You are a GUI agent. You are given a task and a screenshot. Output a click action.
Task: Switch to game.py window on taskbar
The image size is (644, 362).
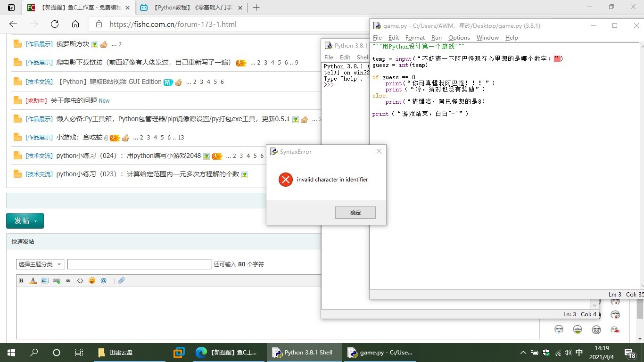coord(380,352)
